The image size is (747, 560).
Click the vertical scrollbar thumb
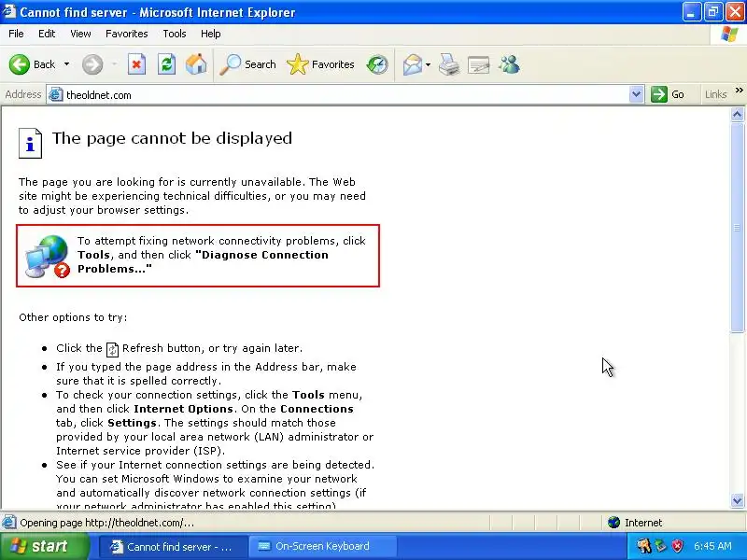737,227
